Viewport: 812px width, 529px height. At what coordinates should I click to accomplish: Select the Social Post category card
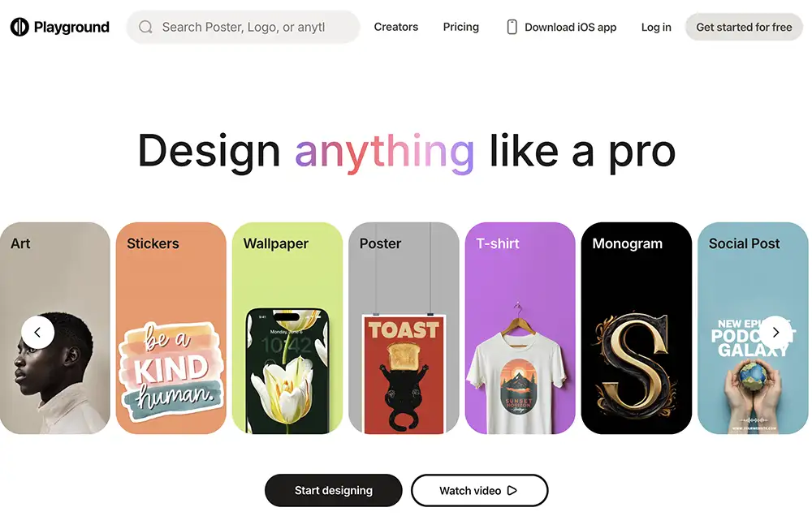tap(753, 328)
